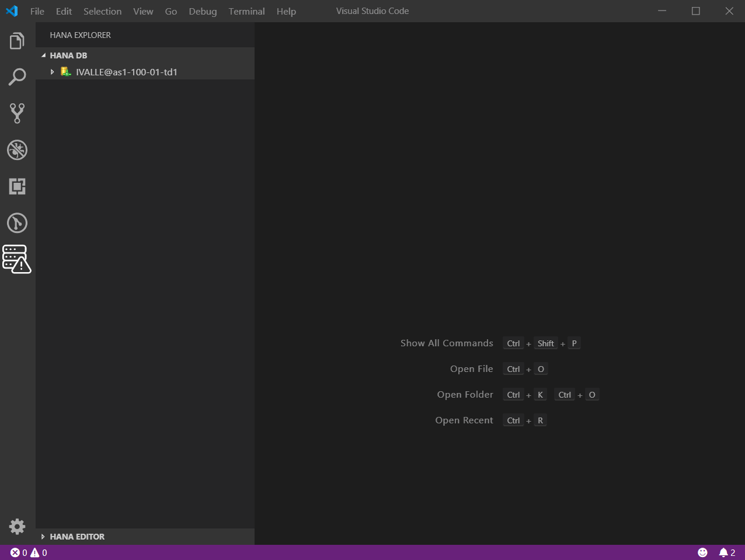Open the Git graph circular icon
The height and width of the screenshot is (560, 745).
(17, 222)
